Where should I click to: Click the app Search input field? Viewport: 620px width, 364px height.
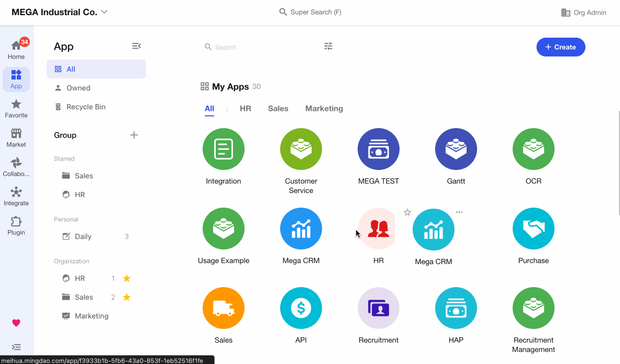tap(257, 47)
